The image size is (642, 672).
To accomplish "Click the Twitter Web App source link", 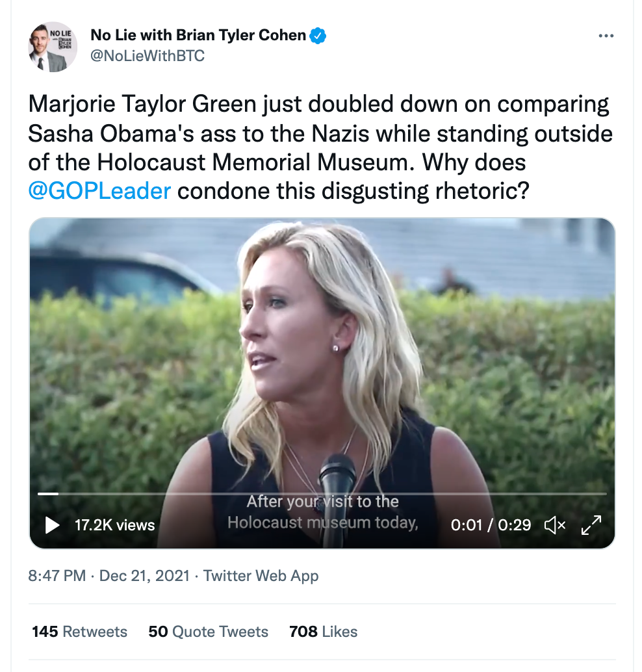I will (x=261, y=576).
